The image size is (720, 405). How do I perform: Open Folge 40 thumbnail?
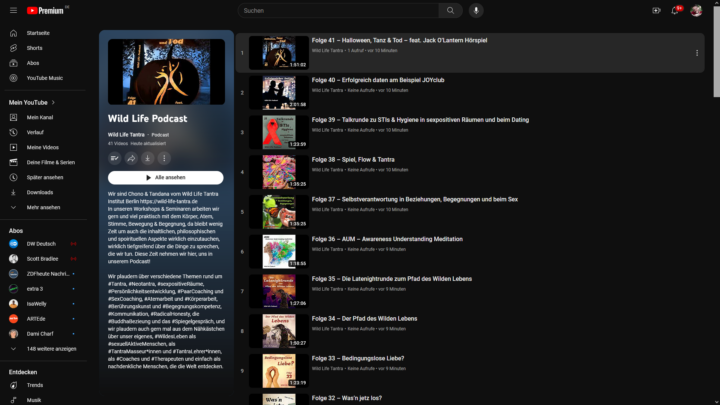(279, 93)
